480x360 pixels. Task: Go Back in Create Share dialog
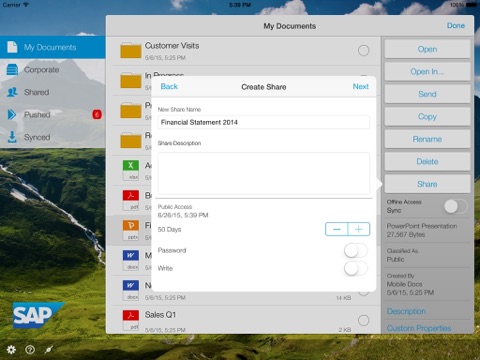(x=169, y=87)
